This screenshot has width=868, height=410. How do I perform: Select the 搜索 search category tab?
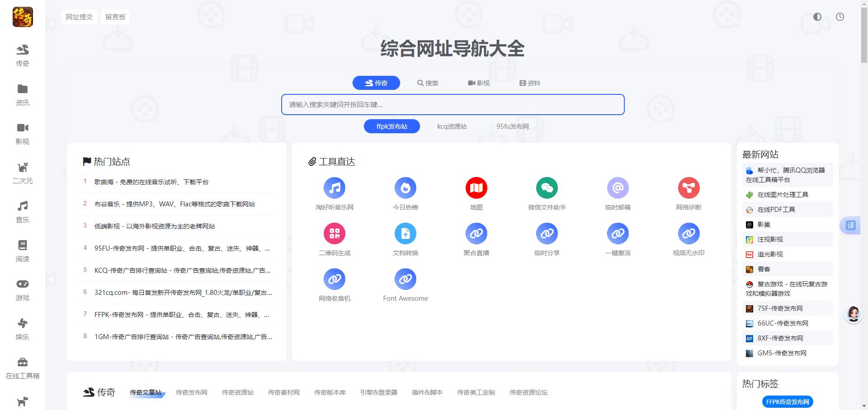[x=428, y=83]
